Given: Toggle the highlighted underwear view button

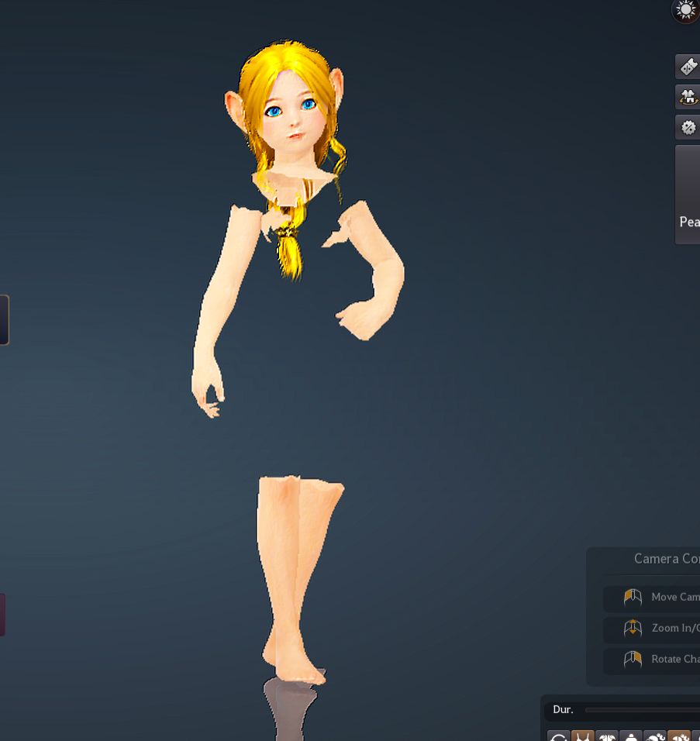Looking at the screenshot, I should 583,736.
